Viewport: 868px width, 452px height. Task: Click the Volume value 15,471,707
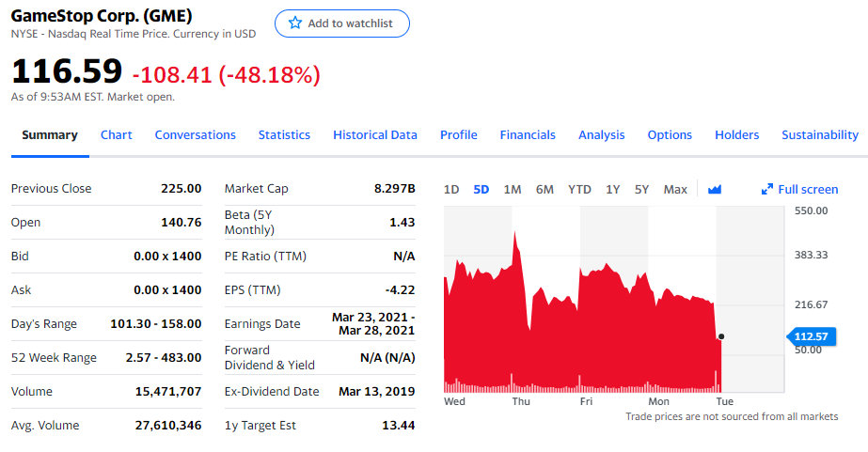coord(168,391)
